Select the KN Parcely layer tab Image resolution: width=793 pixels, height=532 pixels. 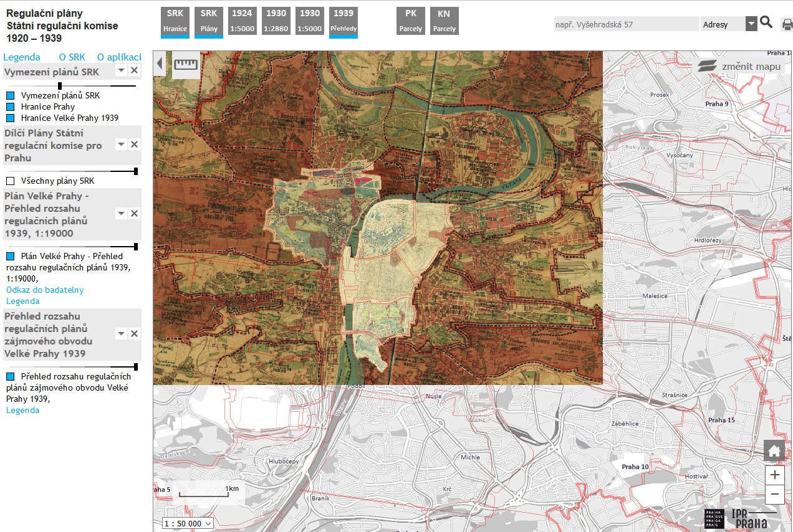pyautogui.click(x=444, y=21)
